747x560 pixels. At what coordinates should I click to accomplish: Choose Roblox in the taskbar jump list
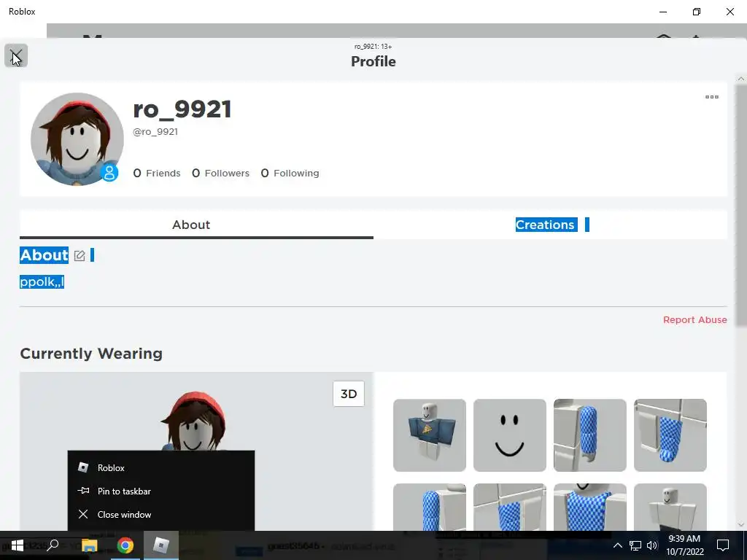tap(161, 467)
